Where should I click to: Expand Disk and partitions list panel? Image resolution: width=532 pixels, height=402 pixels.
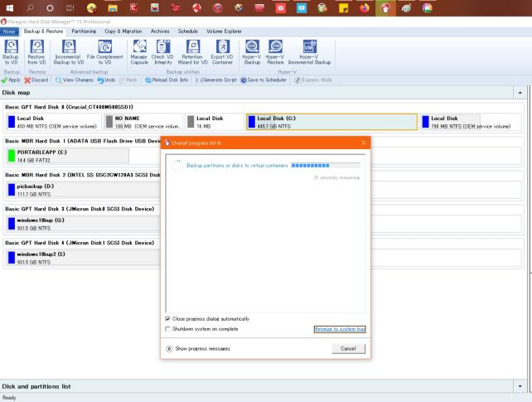(520, 386)
